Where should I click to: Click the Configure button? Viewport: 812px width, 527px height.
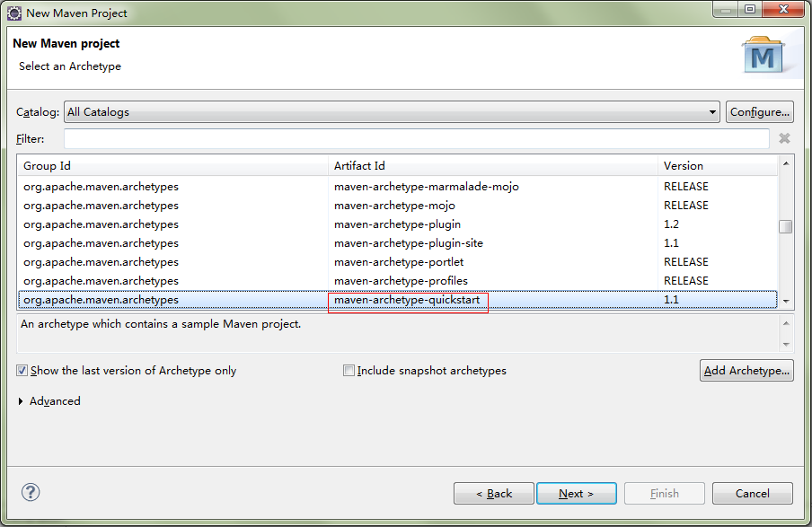[x=759, y=112]
